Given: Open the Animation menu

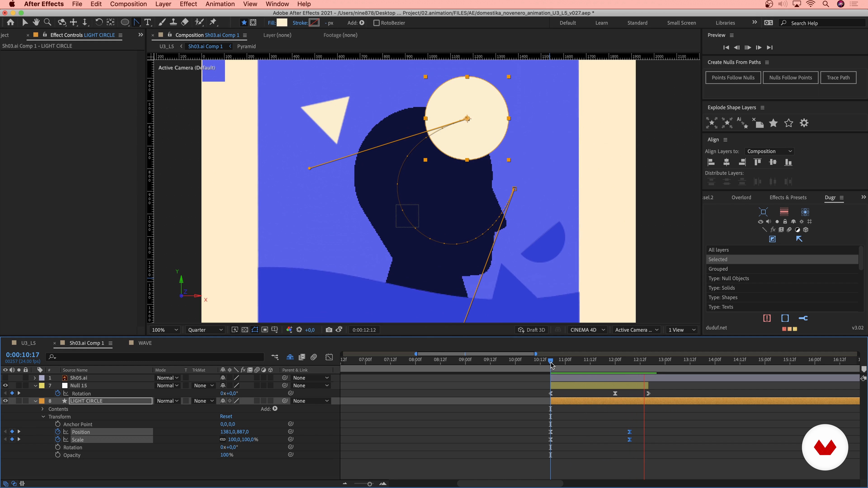Looking at the screenshot, I should pyautogui.click(x=220, y=4).
